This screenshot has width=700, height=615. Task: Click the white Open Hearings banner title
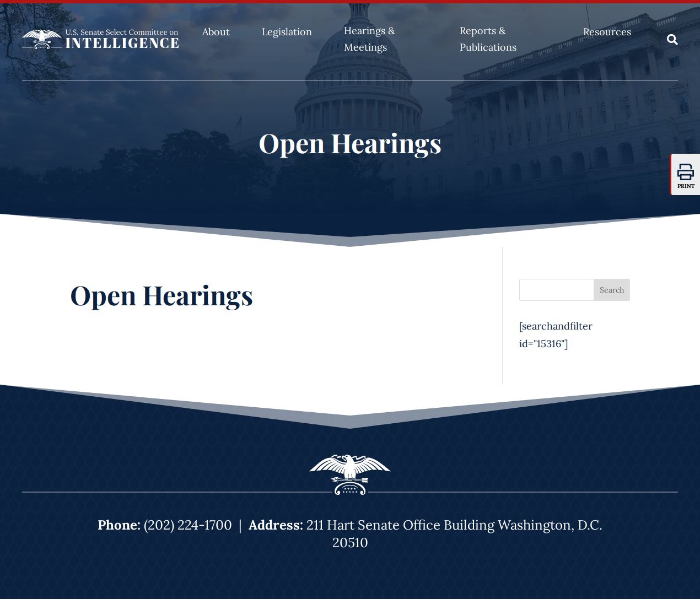click(x=350, y=144)
